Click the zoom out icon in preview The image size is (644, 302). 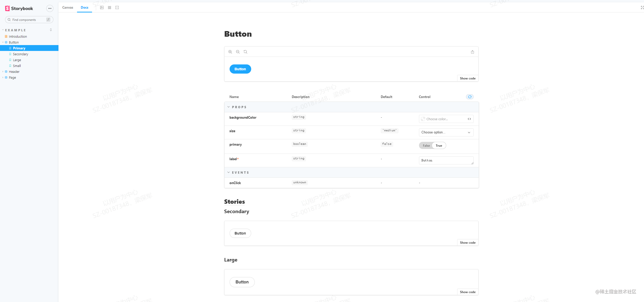pyautogui.click(x=238, y=52)
